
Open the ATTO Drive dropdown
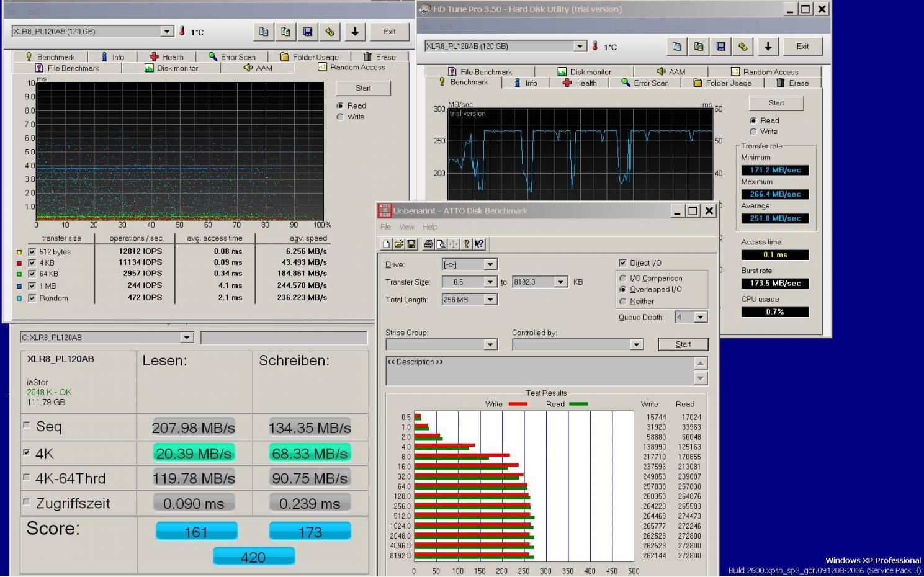coord(490,264)
